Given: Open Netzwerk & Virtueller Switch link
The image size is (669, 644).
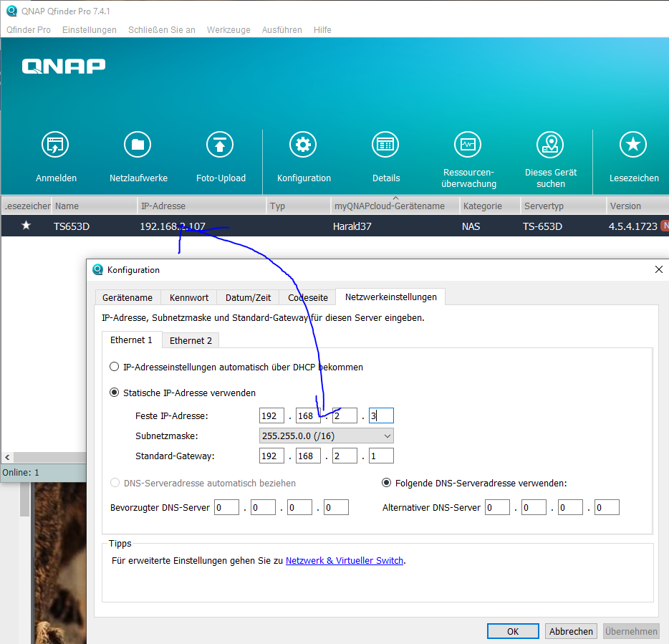Looking at the screenshot, I should click(x=345, y=560).
